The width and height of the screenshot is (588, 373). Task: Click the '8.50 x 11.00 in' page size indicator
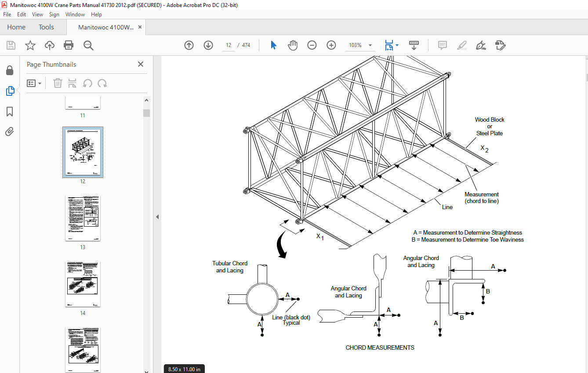(x=184, y=369)
